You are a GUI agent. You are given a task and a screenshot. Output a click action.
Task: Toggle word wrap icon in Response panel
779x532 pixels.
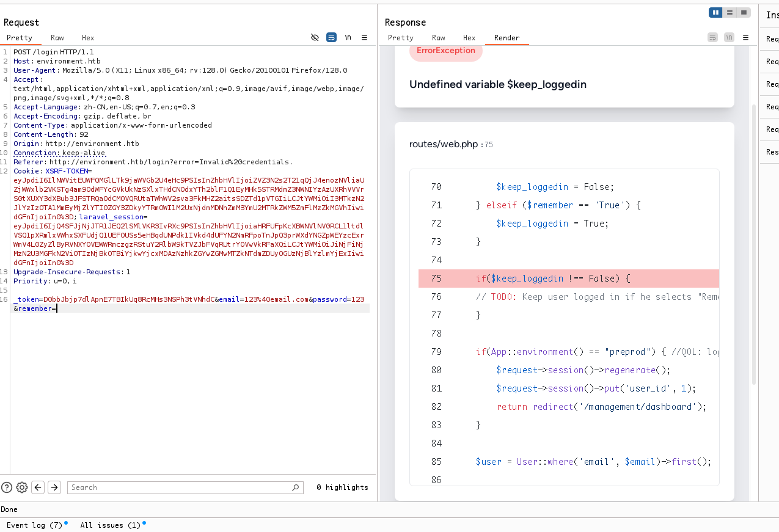[712, 37]
